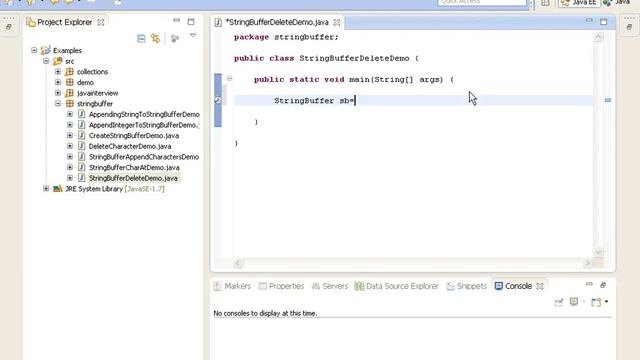This screenshot has width=640, height=360.
Task: Expand the javainterview package
Action: pyautogui.click(x=58, y=93)
